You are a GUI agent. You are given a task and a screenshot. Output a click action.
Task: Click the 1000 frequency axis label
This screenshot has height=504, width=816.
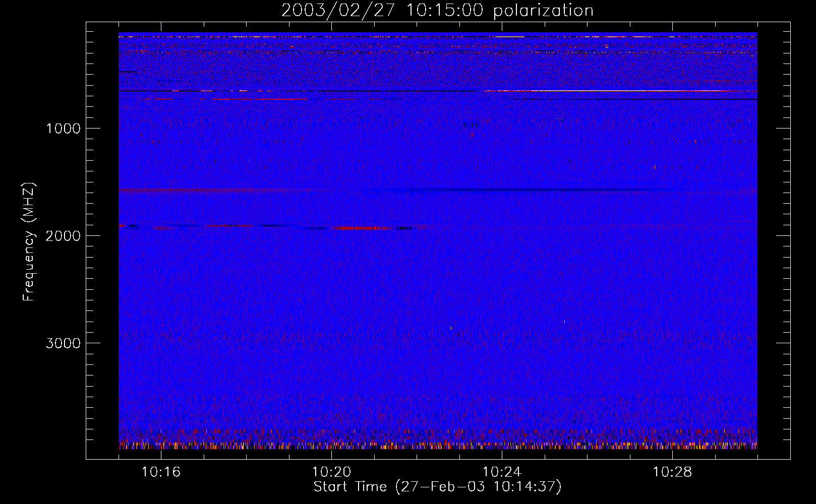pyautogui.click(x=63, y=129)
